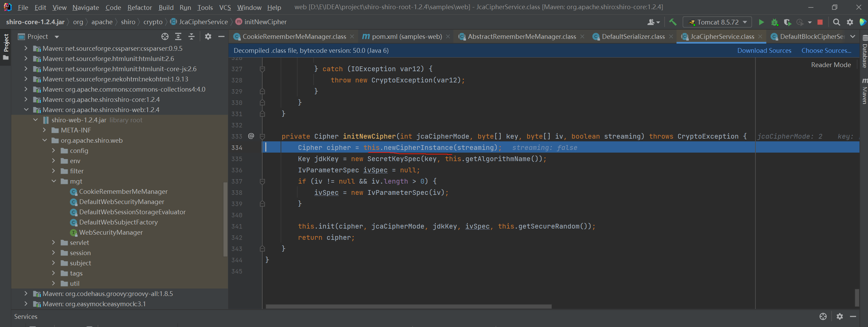Screen dimensions: 868x327
Task: Switch to DefaultSerializer.class tab
Action: point(633,36)
